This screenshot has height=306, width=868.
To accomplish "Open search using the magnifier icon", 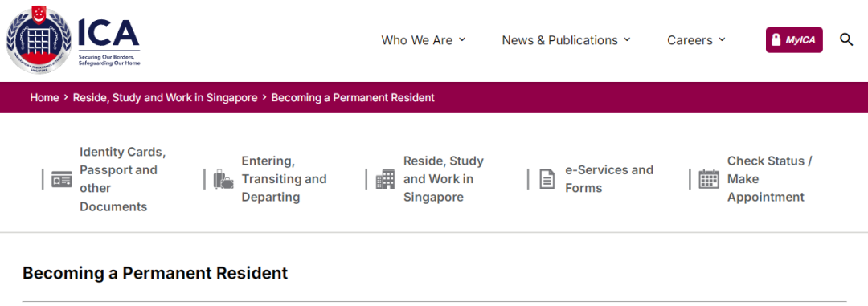I will pyautogui.click(x=845, y=40).
